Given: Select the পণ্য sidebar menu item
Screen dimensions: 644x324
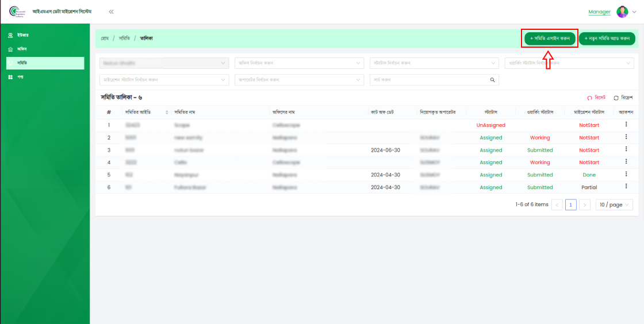Looking at the screenshot, I should 20,77.
